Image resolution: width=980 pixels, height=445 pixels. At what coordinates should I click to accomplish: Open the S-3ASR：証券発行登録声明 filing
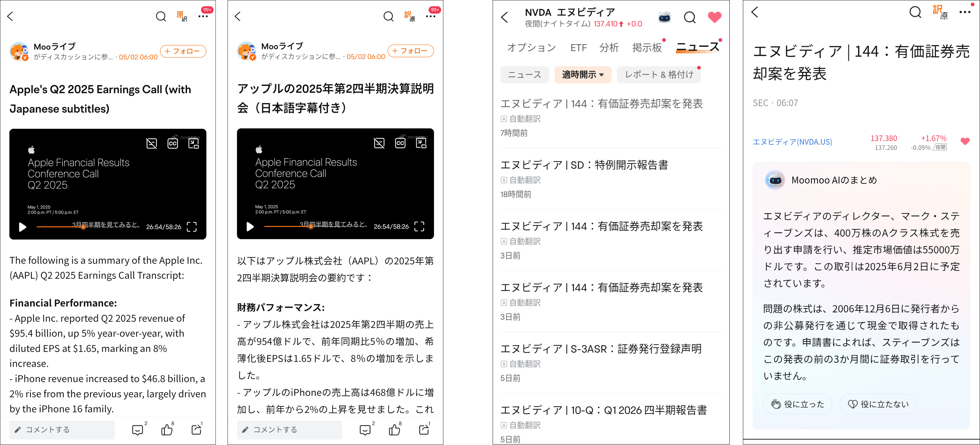click(611, 363)
